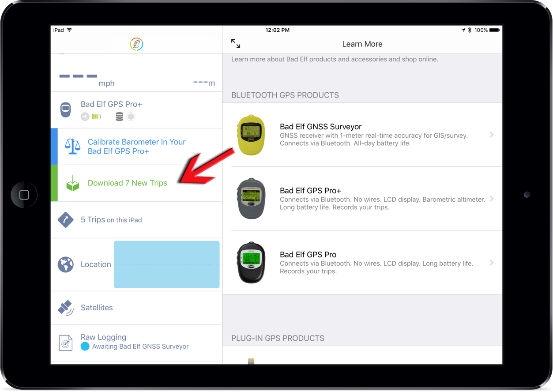Image resolution: width=553 pixels, height=392 pixels.
Task: Click the green battery level icon
Action: coord(96,117)
